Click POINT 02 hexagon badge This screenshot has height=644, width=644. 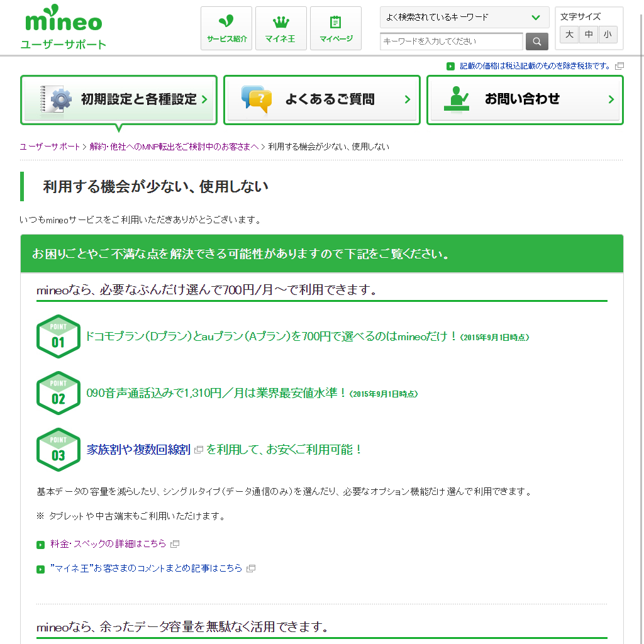[x=58, y=393]
